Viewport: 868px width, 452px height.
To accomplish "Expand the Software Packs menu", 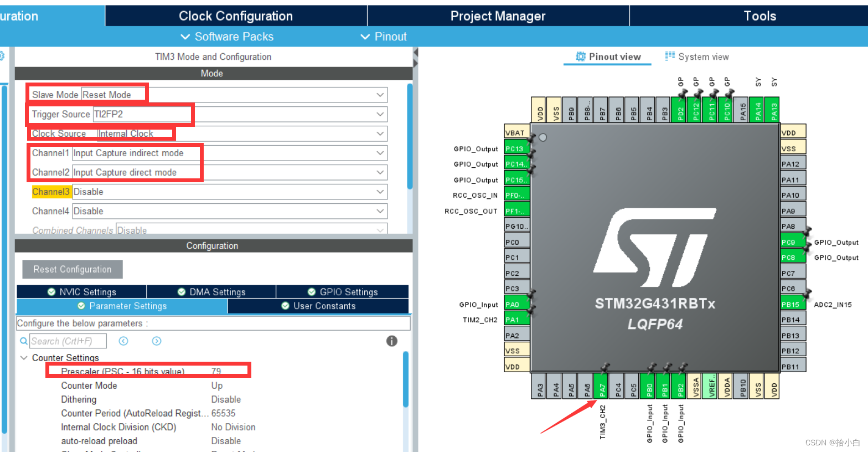I will point(227,37).
